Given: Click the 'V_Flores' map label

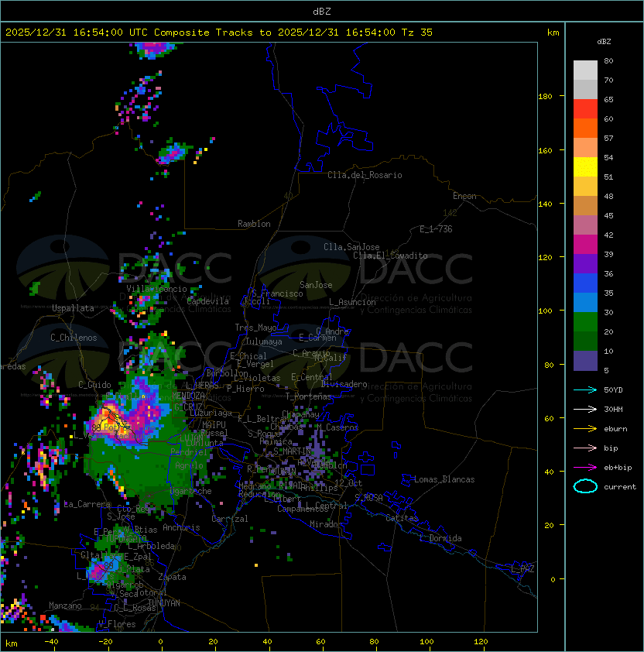Looking at the screenshot, I should point(117,623).
